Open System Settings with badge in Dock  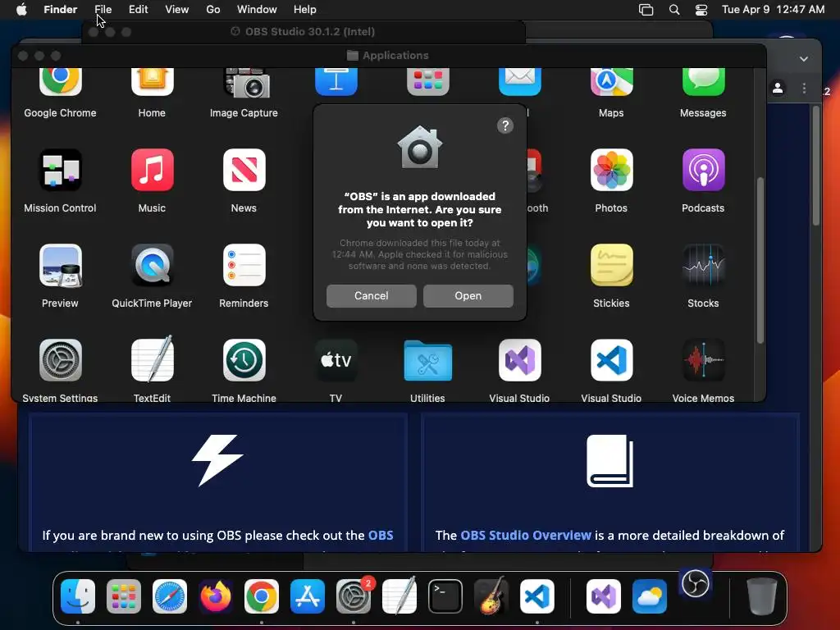354,596
